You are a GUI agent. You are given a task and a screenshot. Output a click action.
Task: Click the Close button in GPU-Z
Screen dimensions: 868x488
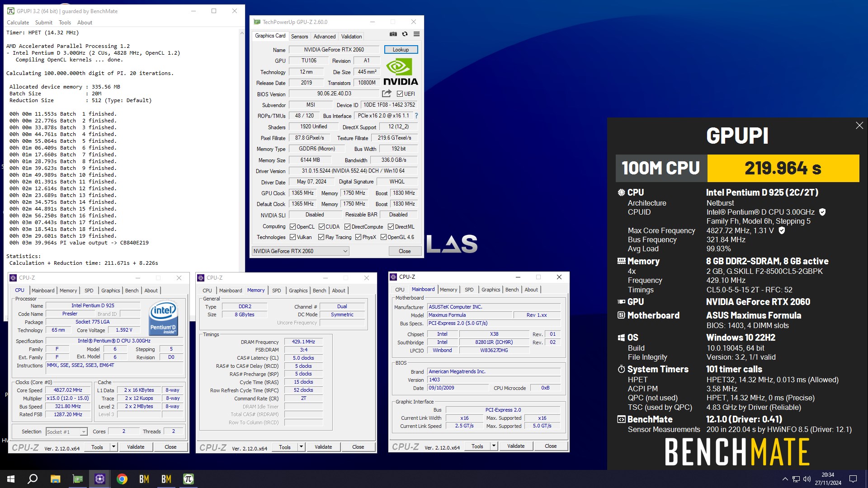coord(405,251)
